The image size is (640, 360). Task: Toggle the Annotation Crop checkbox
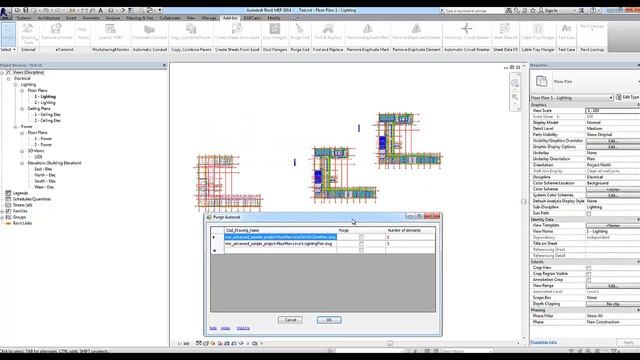(589, 280)
